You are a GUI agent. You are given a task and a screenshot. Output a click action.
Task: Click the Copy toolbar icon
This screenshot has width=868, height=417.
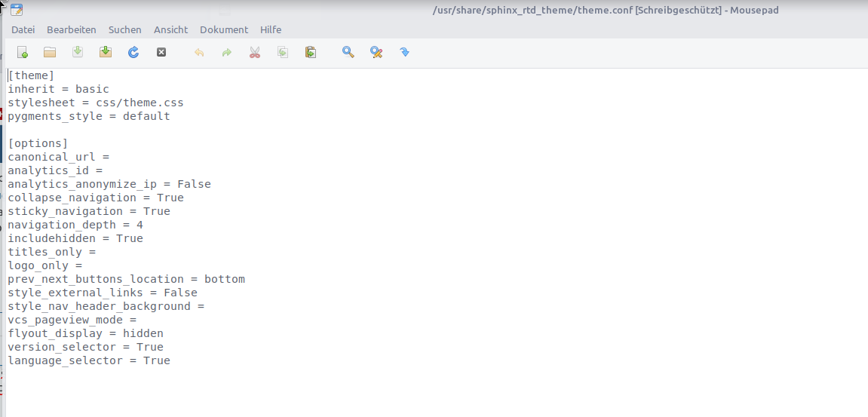tap(283, 52)
